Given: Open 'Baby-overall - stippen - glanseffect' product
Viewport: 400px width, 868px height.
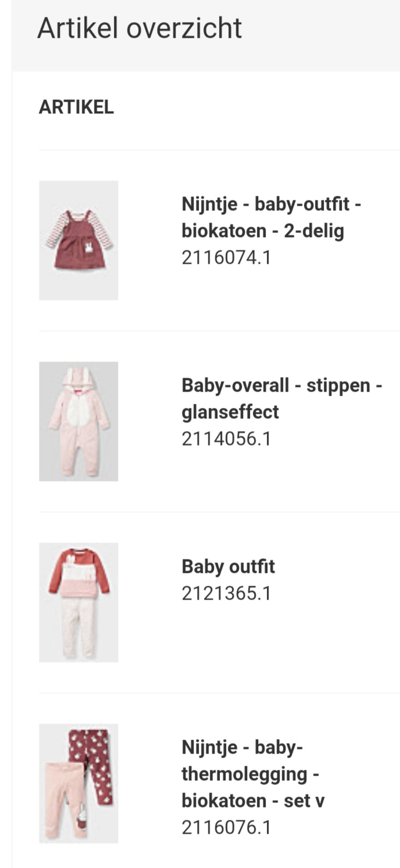Looking at the screenshot, I should 281,399.
